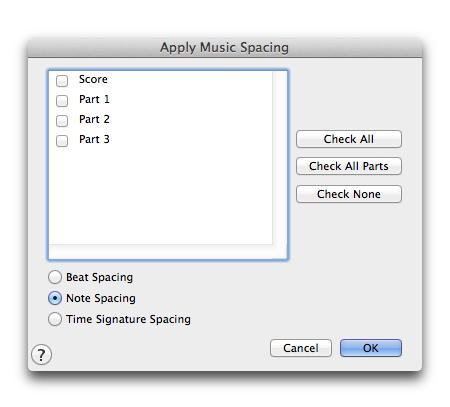The image size is (450, 407).
Task: Click the Part 1 label text in list
Action: [x=94, y=99]
